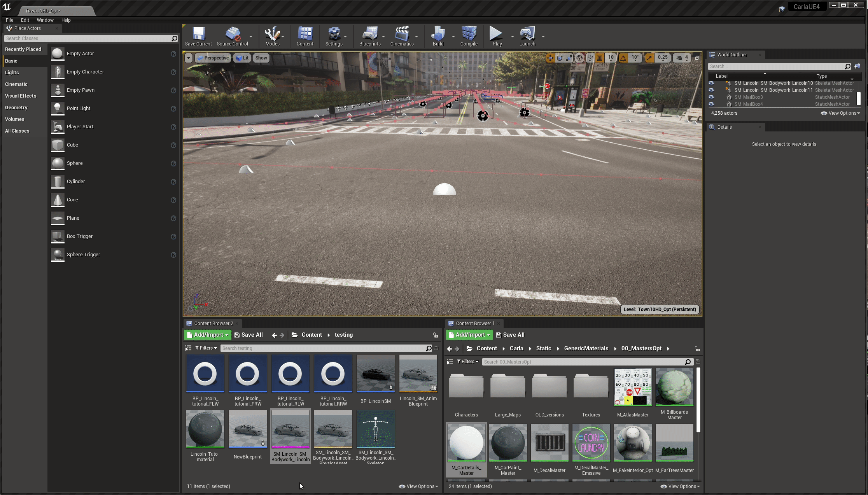Open the Modes panel from the toolbar

point(272,36)
